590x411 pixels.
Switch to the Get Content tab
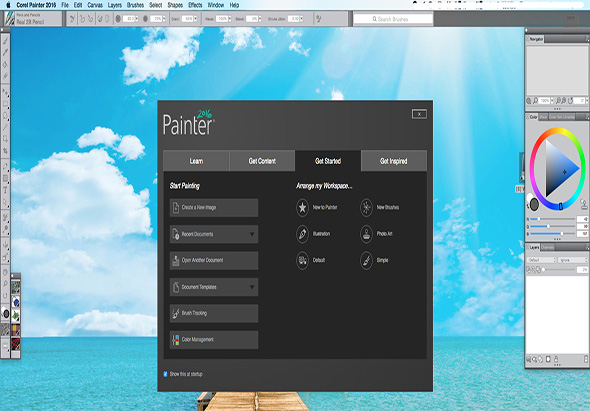coord(262,161)
